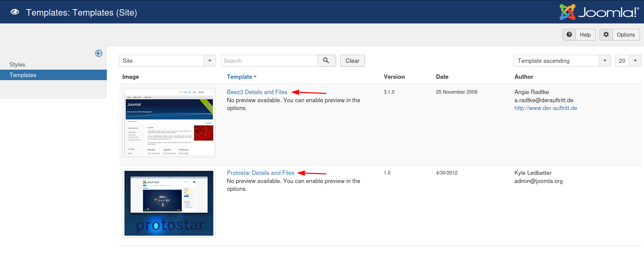Open the Site location filter dropdown
Image resolution: width=644 pixels, height=254 pixels.
(x=210, y=61)
